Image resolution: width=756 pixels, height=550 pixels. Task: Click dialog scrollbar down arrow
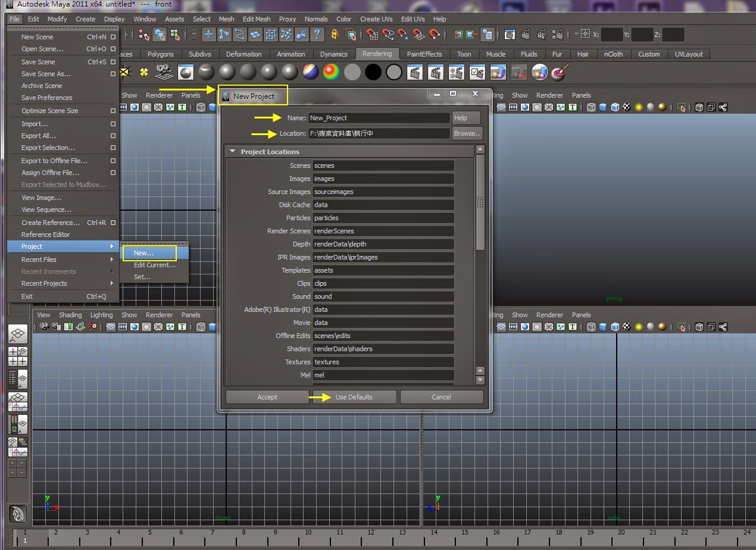click(480, 380)
